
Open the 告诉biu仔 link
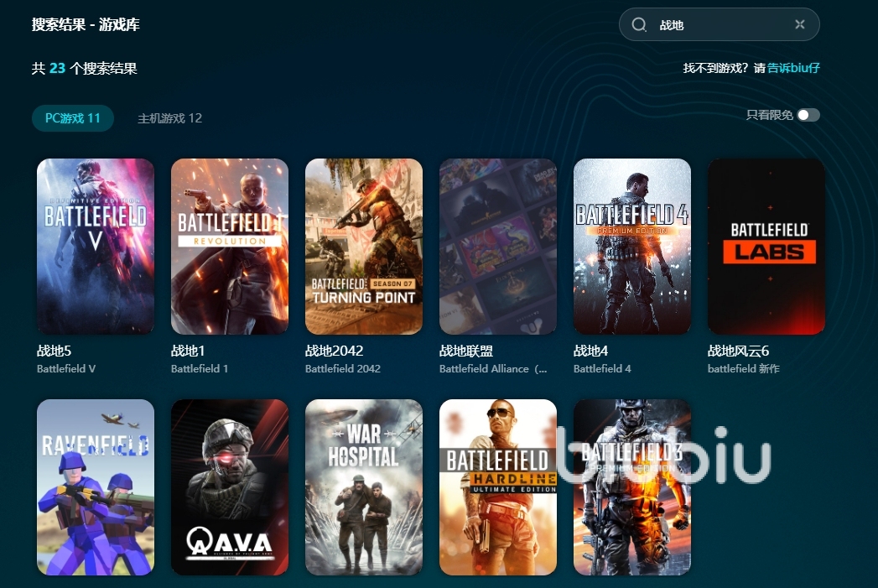pyautogui.click(x=793, y=68)
